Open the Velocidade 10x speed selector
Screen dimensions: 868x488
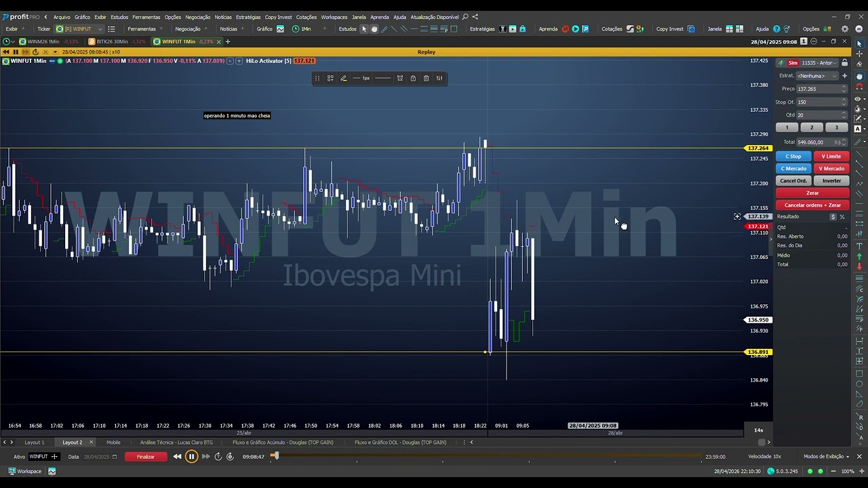[x=764, y=457]
